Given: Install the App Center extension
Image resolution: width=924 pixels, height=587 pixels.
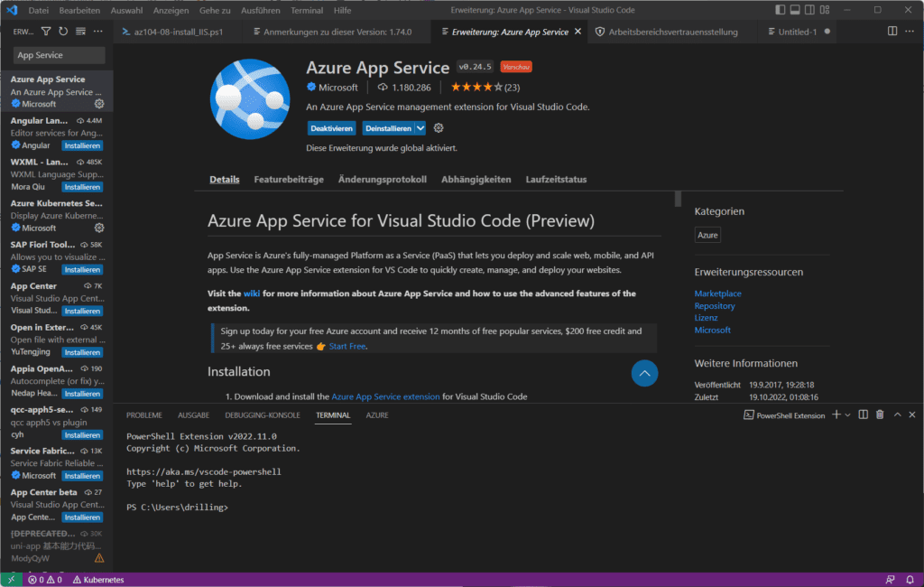Looking at the screenshot, I should click(82, 311).
